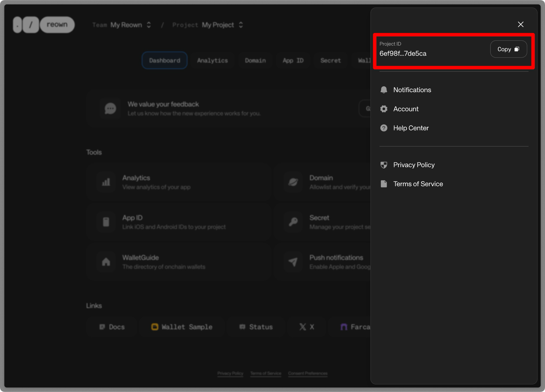Click footer Terms of Service link
Viewport: 545px width, 392px height.
(266, 373)
